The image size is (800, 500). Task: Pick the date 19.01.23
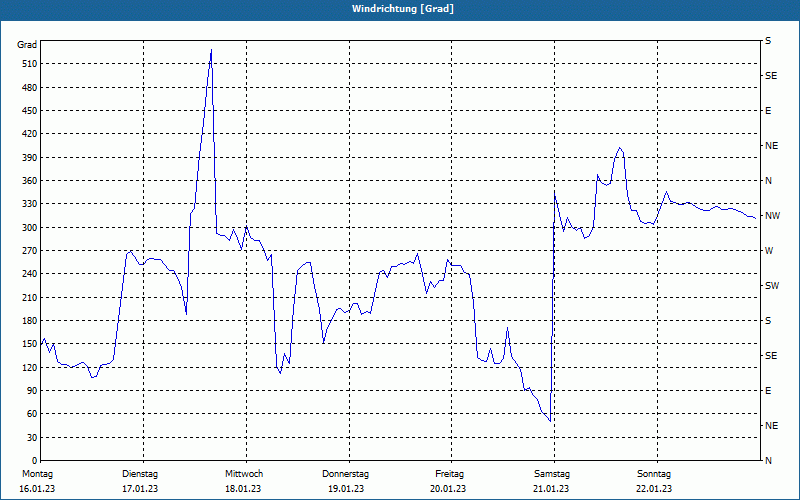coord(346,489)
